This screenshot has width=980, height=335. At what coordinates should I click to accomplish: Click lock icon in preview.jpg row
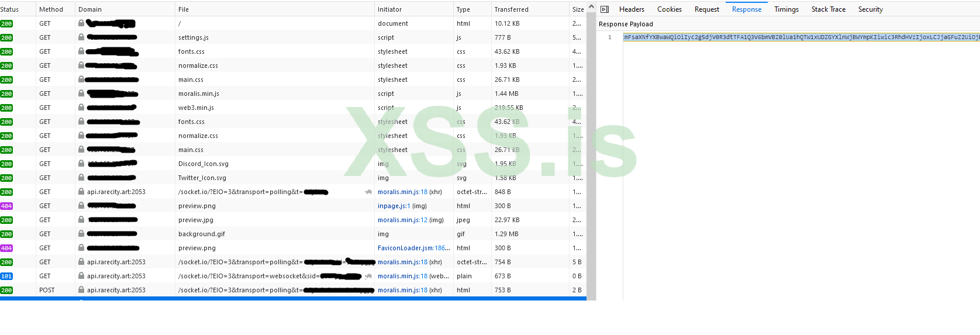point(81,220)
